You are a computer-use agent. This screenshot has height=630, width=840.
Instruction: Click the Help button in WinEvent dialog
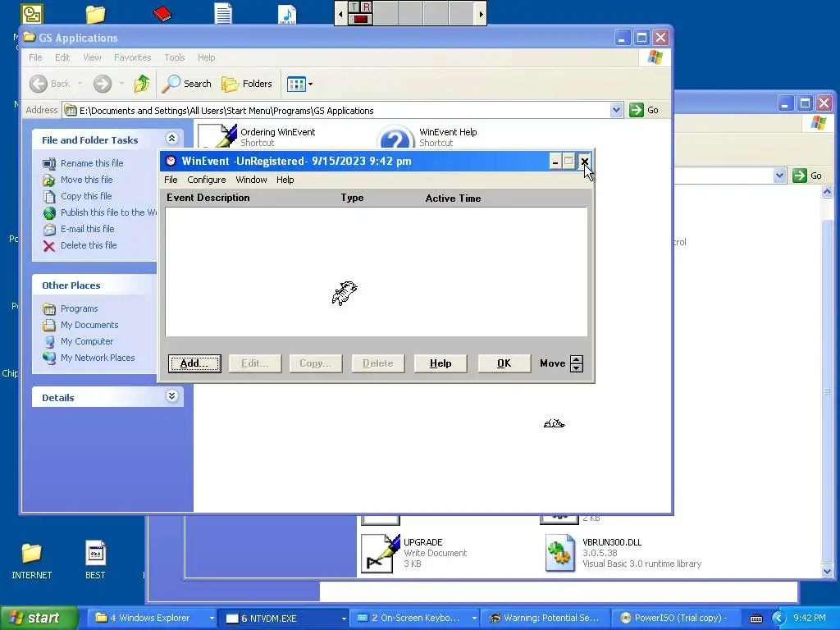point(441,363)
